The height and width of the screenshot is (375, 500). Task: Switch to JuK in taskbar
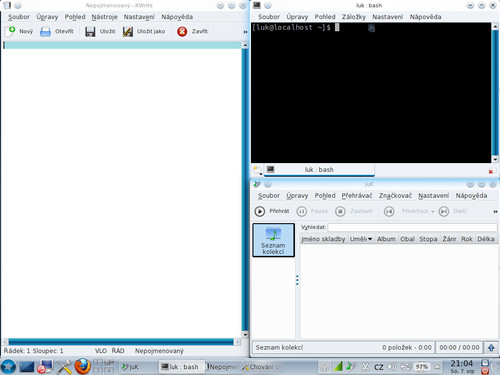[x=137, y=367]
